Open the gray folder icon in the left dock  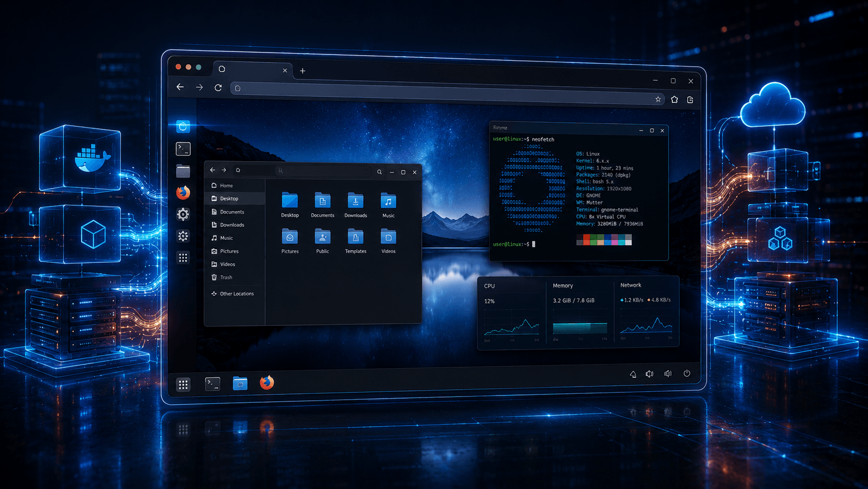(183, 171)
